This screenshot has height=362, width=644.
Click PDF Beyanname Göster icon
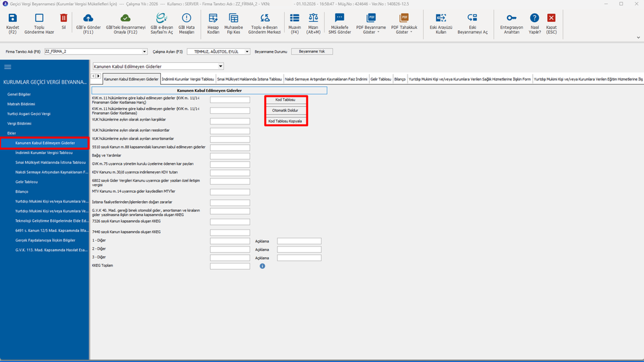point(371,18)
